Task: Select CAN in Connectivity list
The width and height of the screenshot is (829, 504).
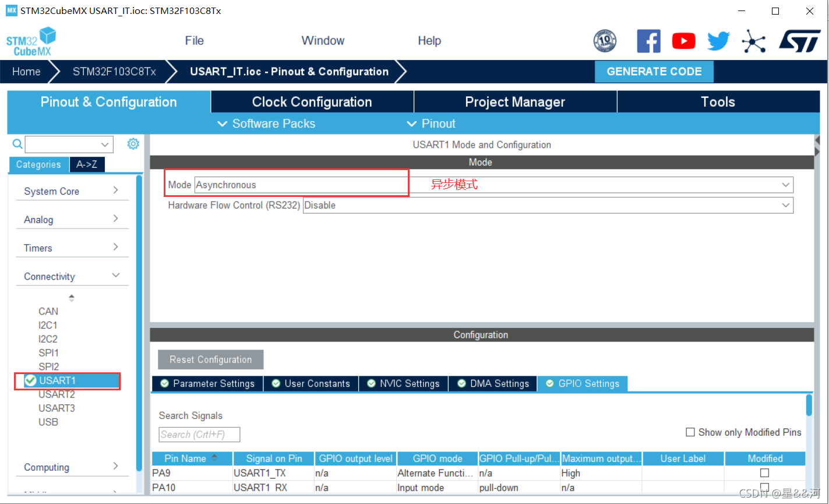Action: tap(48, 311)
